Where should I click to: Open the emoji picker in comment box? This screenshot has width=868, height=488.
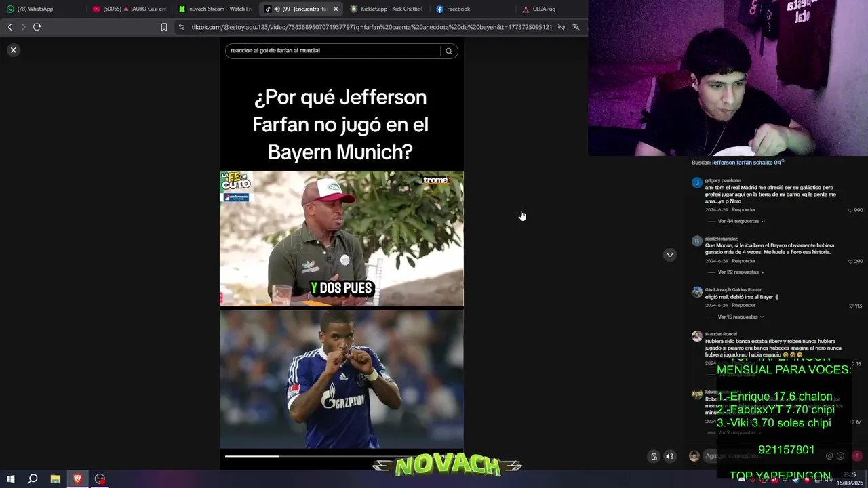click(841, 456)
